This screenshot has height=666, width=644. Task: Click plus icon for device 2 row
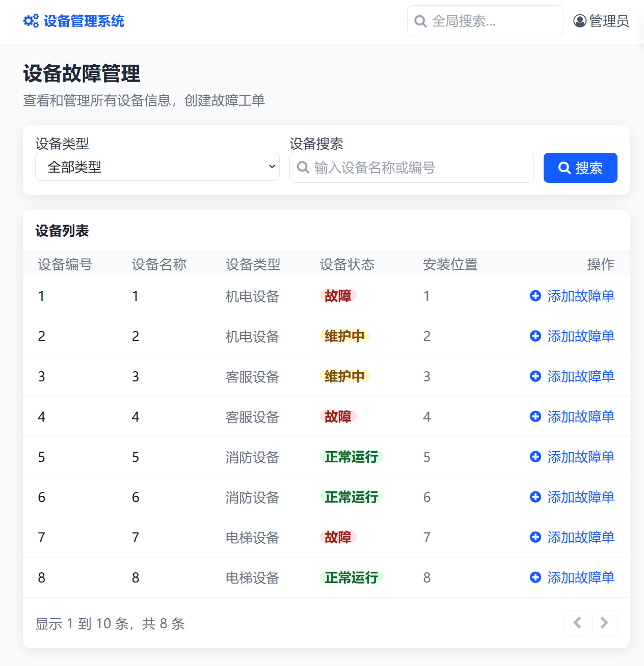(535, 336)
